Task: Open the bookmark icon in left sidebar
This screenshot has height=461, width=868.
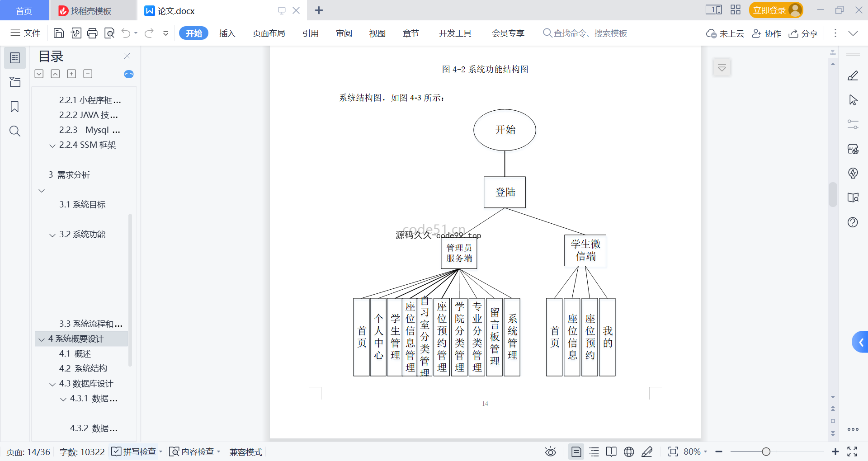Action: coord(15,107)
